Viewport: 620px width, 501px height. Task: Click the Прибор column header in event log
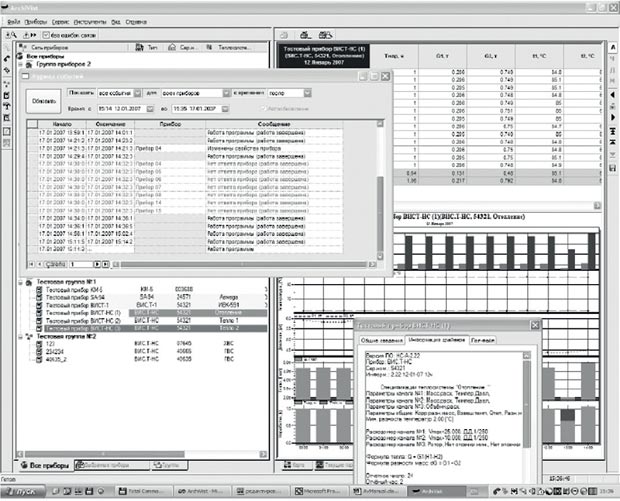pos(170,124)
